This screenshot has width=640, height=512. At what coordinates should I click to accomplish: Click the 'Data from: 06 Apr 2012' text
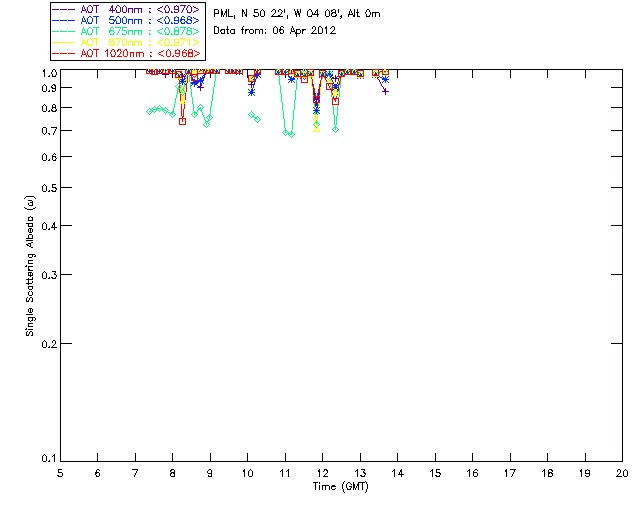275,31
